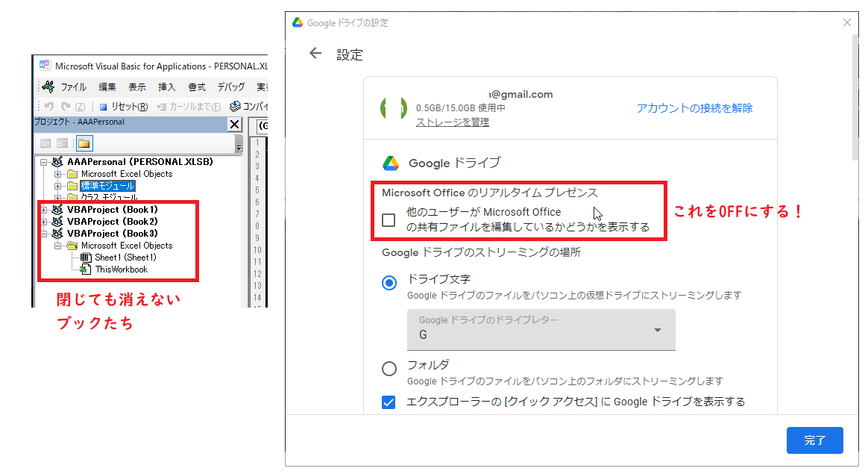Click the ThisWorkbook Excel icon
This screenshot has height=474, width=868.
click(x=86, y=269)
